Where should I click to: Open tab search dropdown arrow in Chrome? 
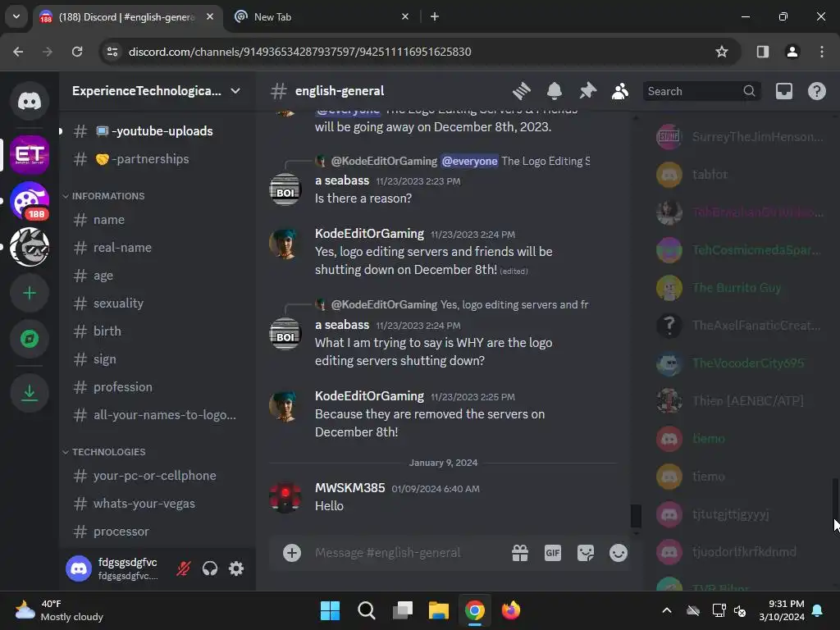point(16,16)
